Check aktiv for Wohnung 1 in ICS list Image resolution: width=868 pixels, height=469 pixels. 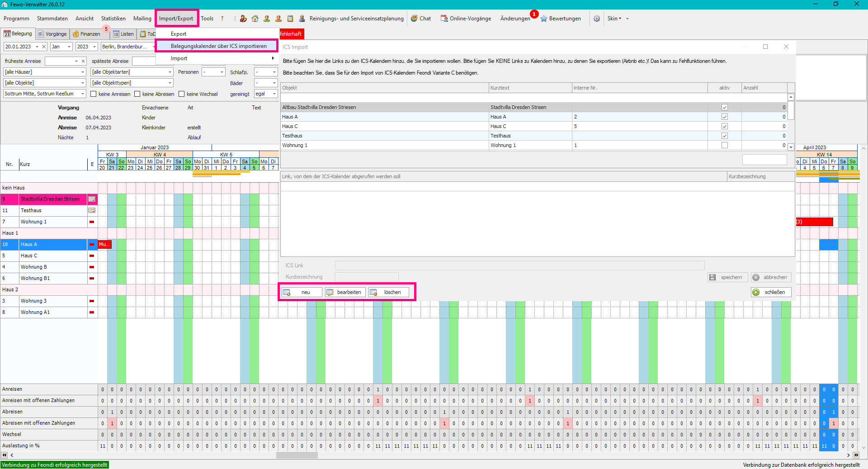point(725,145)
